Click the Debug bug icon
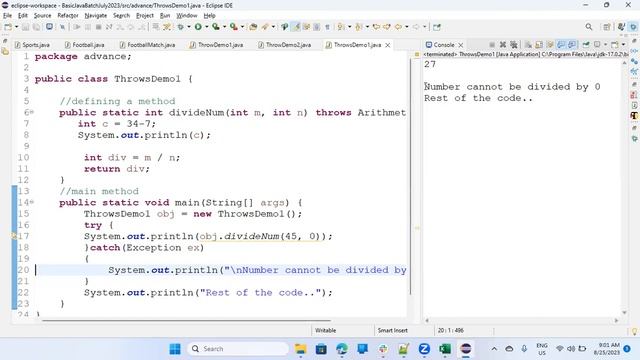The height and width of the screenshot is (360, 640). click(x=180, y=27)
